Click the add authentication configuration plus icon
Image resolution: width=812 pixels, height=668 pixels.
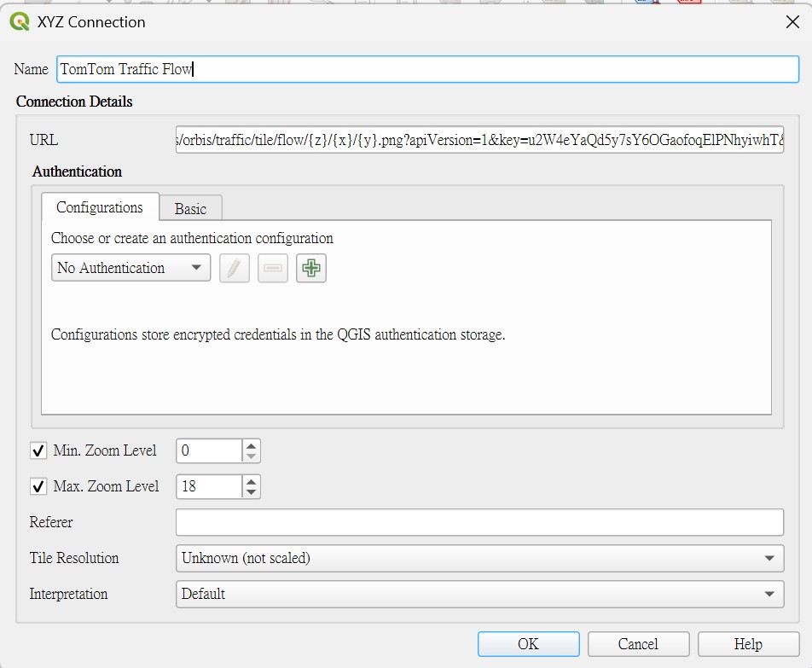tap(311, 268)
